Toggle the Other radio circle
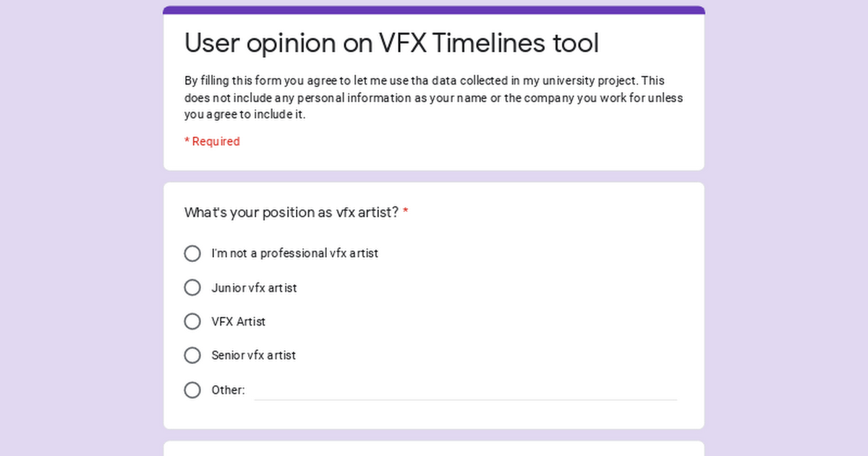This screenshot has height=456, width=868. pos(192,390)
